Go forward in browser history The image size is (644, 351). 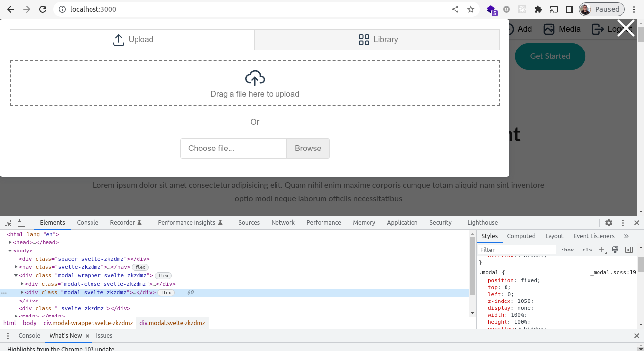click(x=27, y=9)
